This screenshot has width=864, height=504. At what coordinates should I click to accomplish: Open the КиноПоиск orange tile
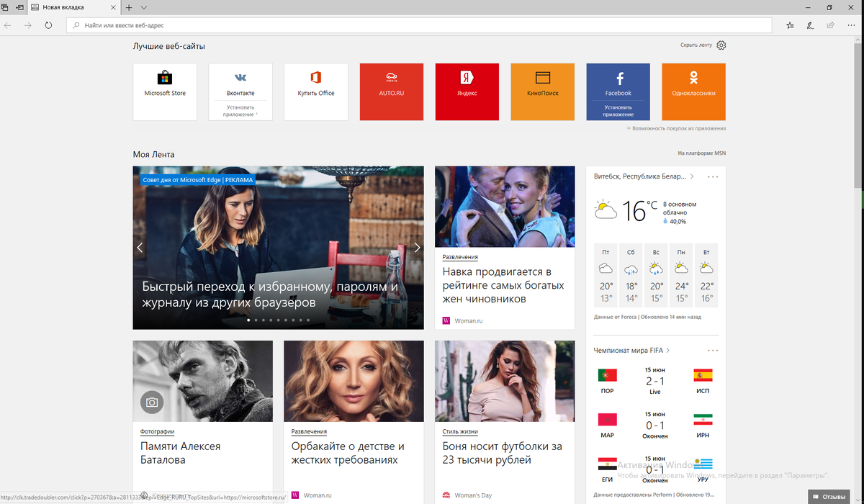click(x=543, y=91)
